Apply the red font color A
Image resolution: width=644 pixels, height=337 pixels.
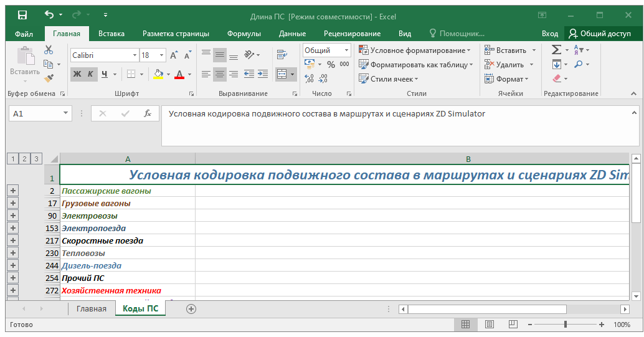pos(179,74)
